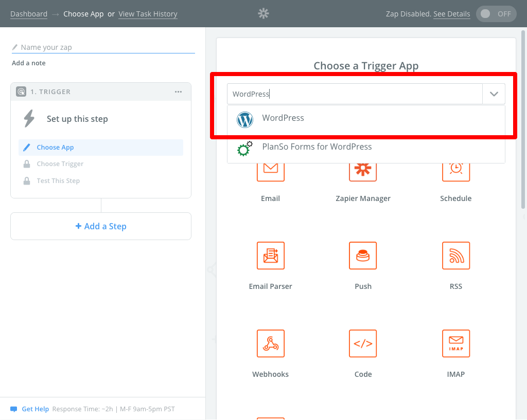
Task: Click the pencil icon beside Choose App
Action: coord(27,148)
